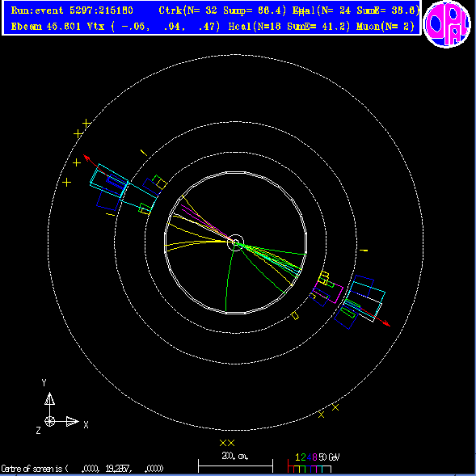Click the X axis arrow of orientation indicator
This screenshot has width=476, height=476.
click(x=72, y=421)
